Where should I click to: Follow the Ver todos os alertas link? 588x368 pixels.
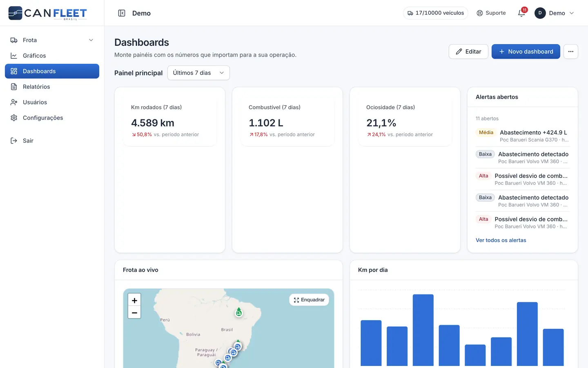[x=501, y=240]
